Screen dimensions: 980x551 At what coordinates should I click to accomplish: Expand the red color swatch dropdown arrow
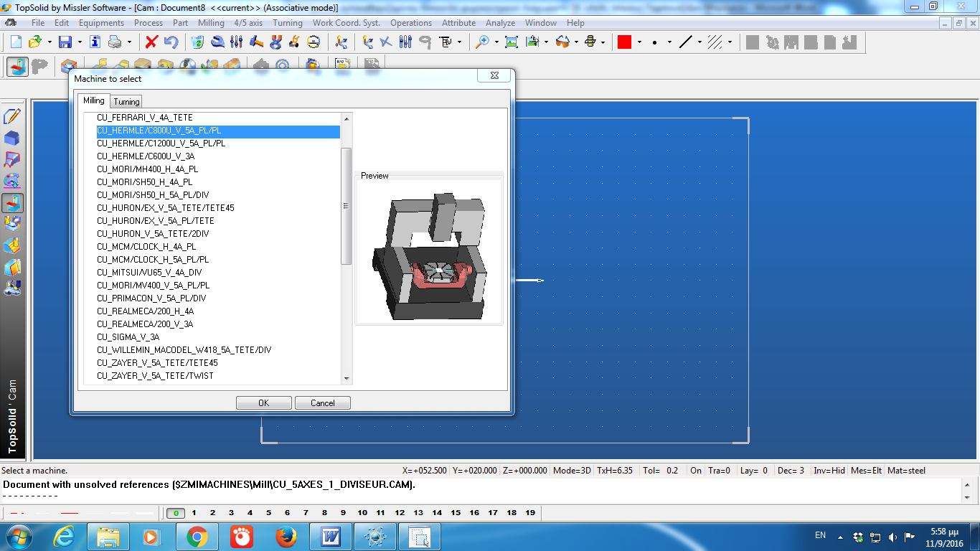(639, 42)
